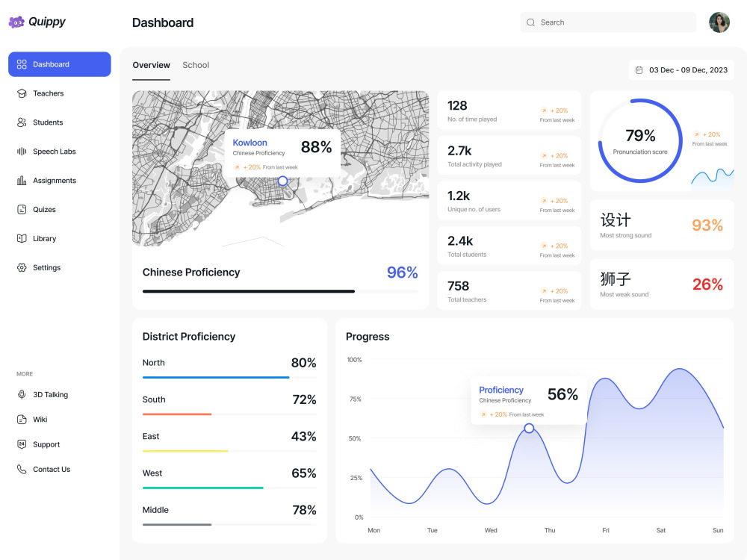
Task: Click the search magnifier icon
Action: coord(530,22)
